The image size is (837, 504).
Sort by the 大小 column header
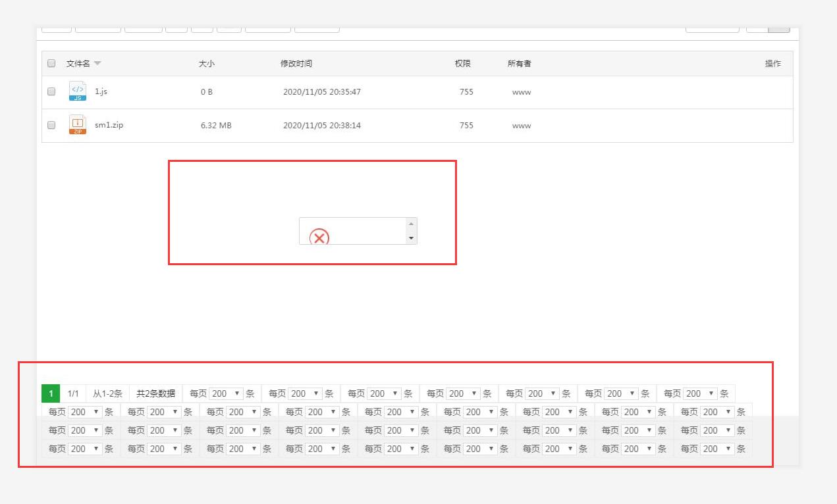pyautogui.click(x=207, y=64)
